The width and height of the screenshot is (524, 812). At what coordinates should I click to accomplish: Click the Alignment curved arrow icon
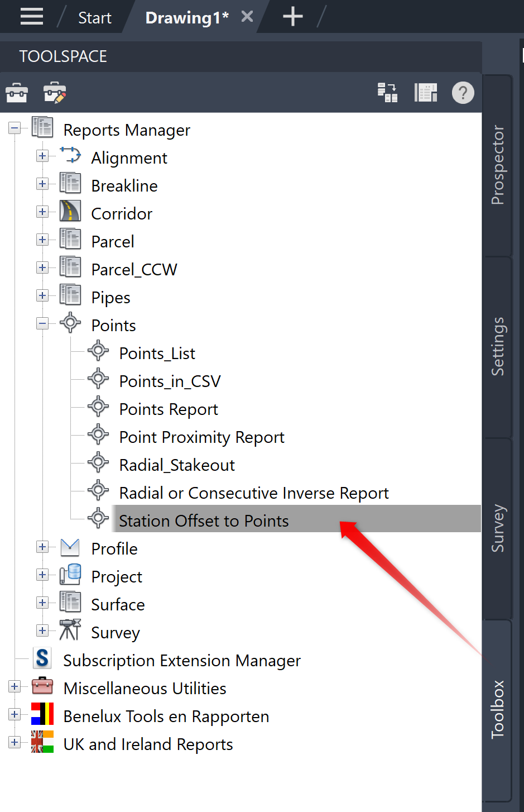[71, 155]
